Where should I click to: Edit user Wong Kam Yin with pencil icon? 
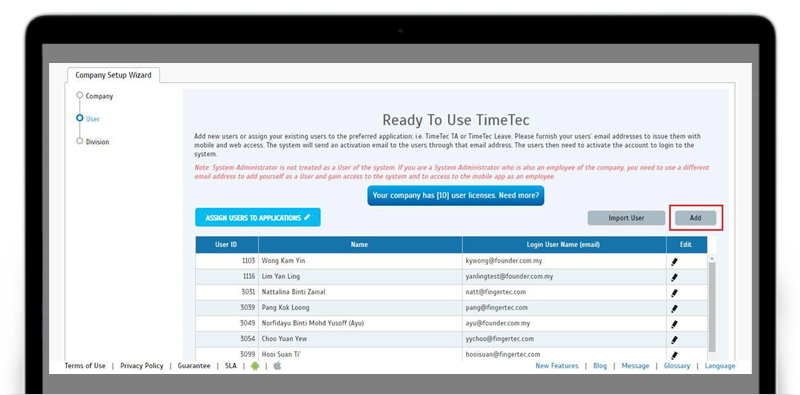(674, 262)
